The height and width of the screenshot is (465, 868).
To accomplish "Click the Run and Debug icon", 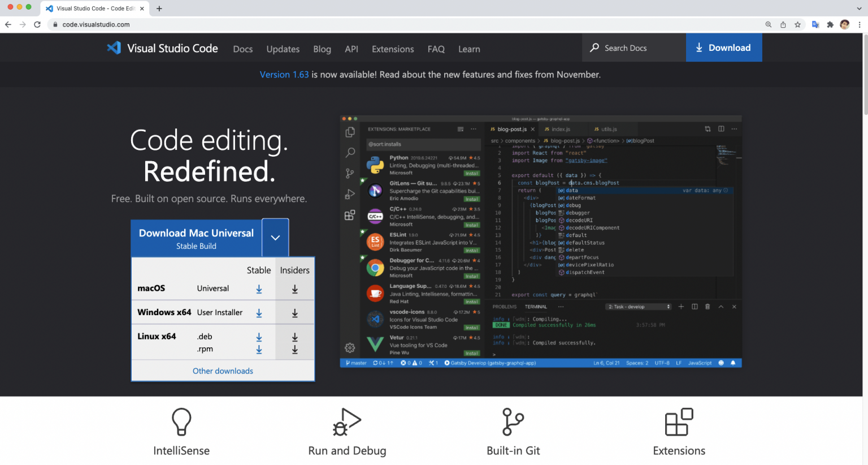I will 346,422.
